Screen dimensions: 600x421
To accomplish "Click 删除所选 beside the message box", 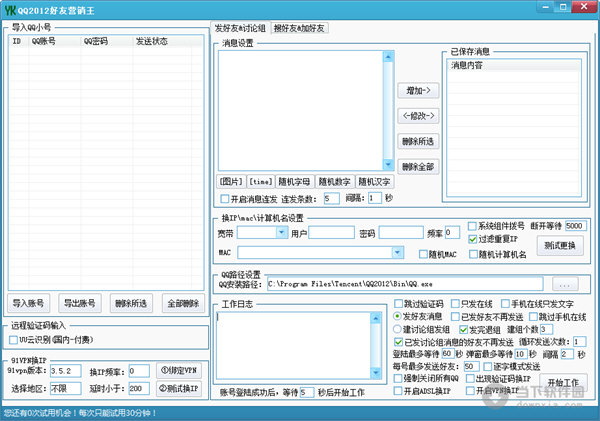I will click(x=418, y=142).
